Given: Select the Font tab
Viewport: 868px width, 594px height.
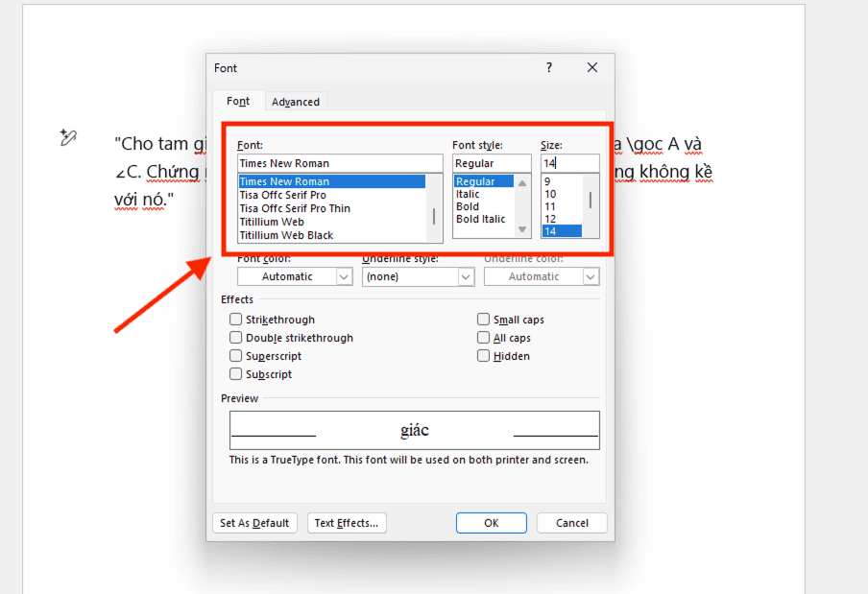Looking at the screenshot, I should tap(238, 102).
